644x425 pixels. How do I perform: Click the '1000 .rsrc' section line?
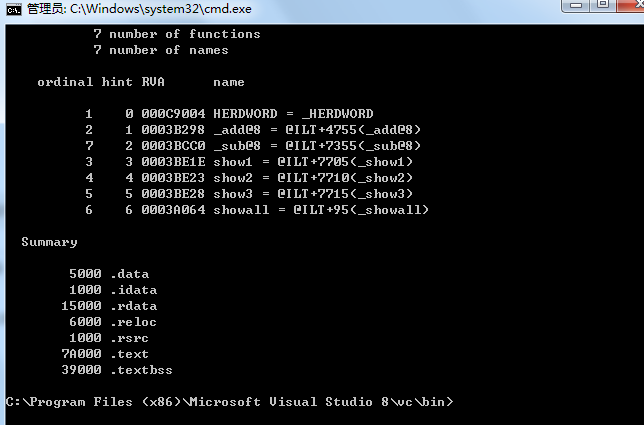(x=109, y=338)
